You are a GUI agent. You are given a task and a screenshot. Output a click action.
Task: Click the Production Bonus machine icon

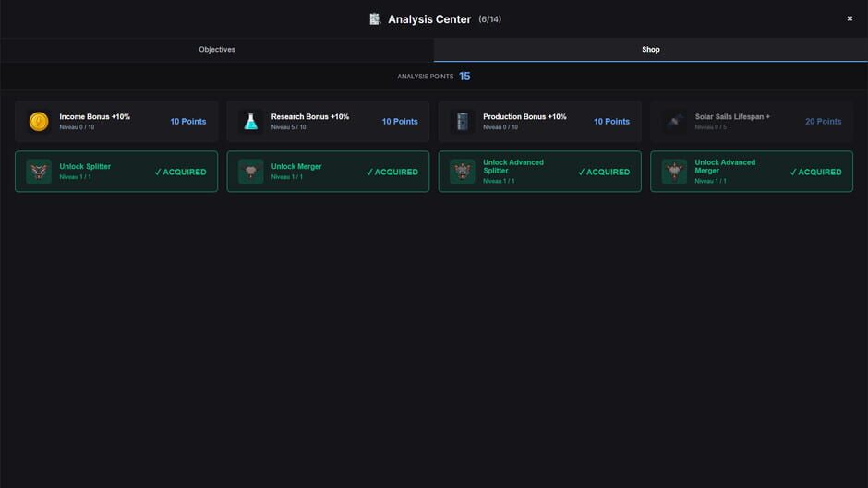click(463, 121)
